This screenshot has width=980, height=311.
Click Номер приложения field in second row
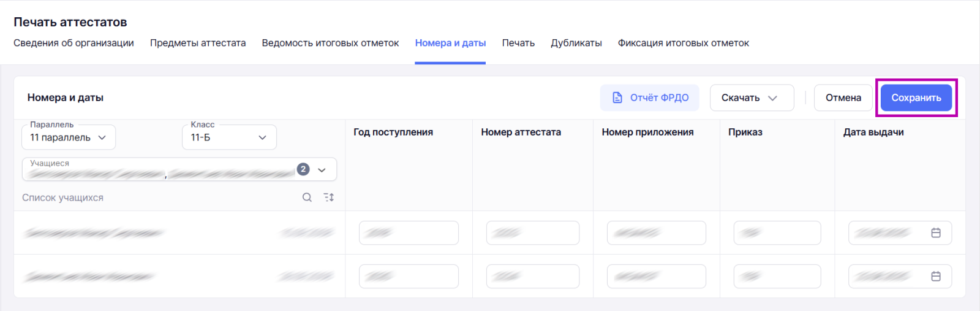[x=656, y=277]
